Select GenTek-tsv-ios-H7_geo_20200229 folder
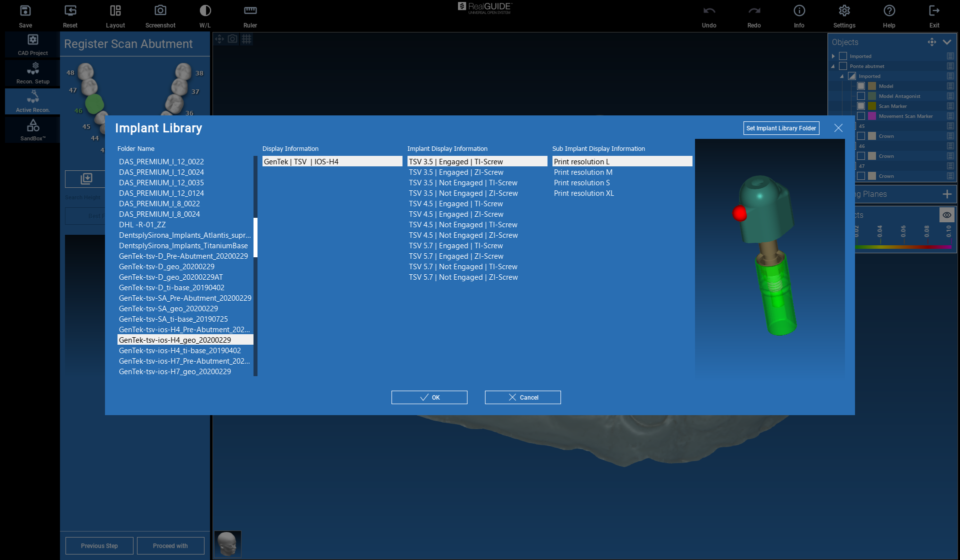 (174, 371)
